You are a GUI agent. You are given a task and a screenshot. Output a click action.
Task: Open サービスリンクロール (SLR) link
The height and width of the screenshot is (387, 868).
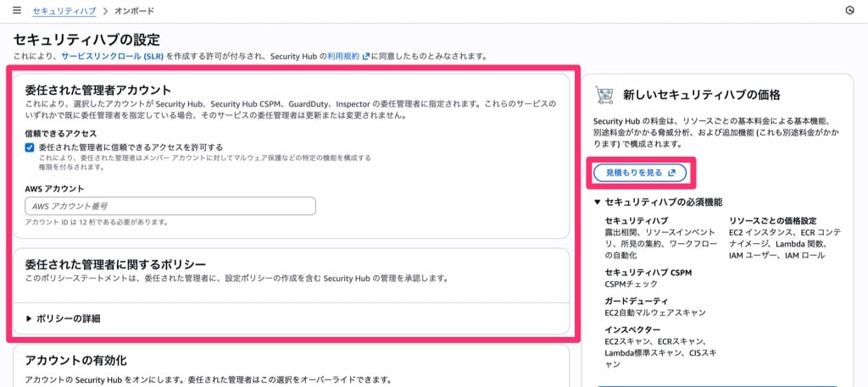[113, 57]
